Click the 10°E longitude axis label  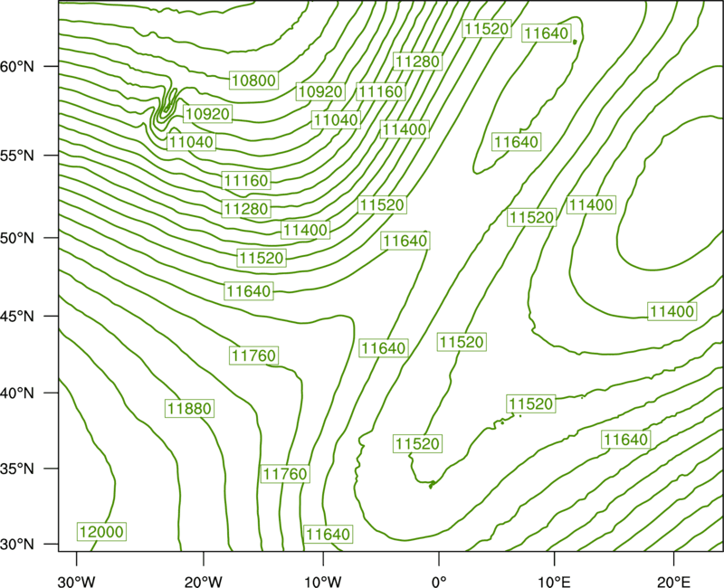click(554, 582)
